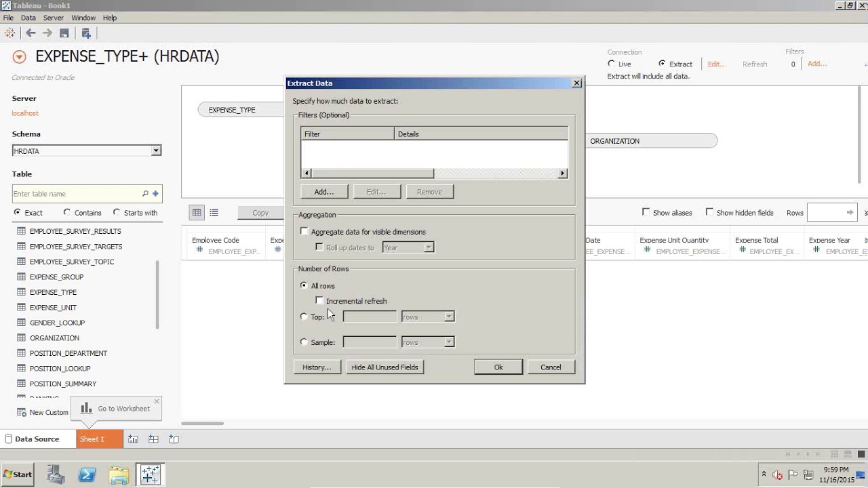Click the add new data source icon
Image resolution: width=868 pixels, height=488 pixels.
pos(86,33)
